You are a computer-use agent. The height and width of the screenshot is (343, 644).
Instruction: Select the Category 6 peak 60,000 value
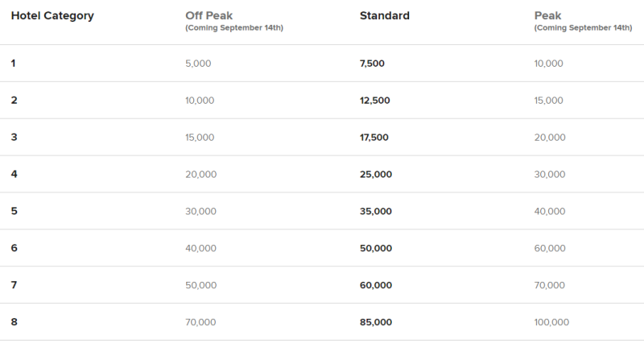coord(551,249)
